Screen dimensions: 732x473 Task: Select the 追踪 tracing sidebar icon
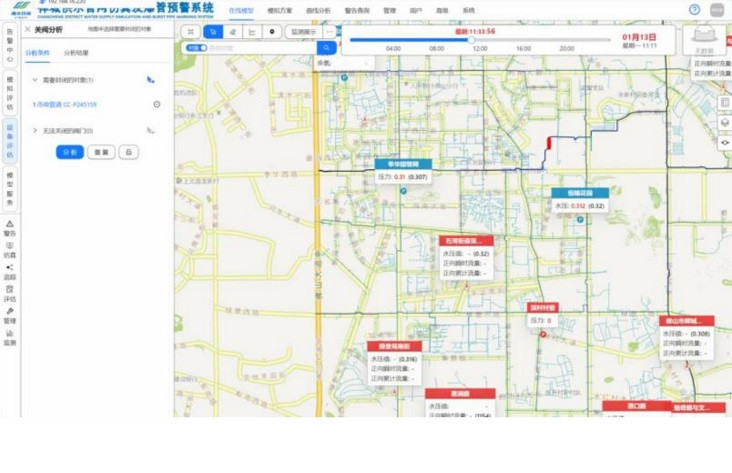[10, 270]
